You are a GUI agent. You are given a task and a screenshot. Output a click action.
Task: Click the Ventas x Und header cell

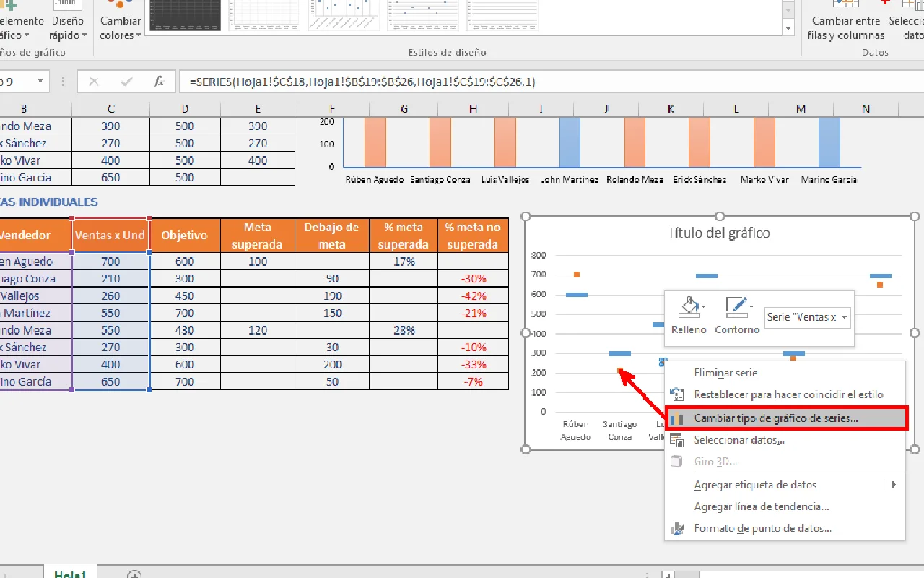point(111,236)
